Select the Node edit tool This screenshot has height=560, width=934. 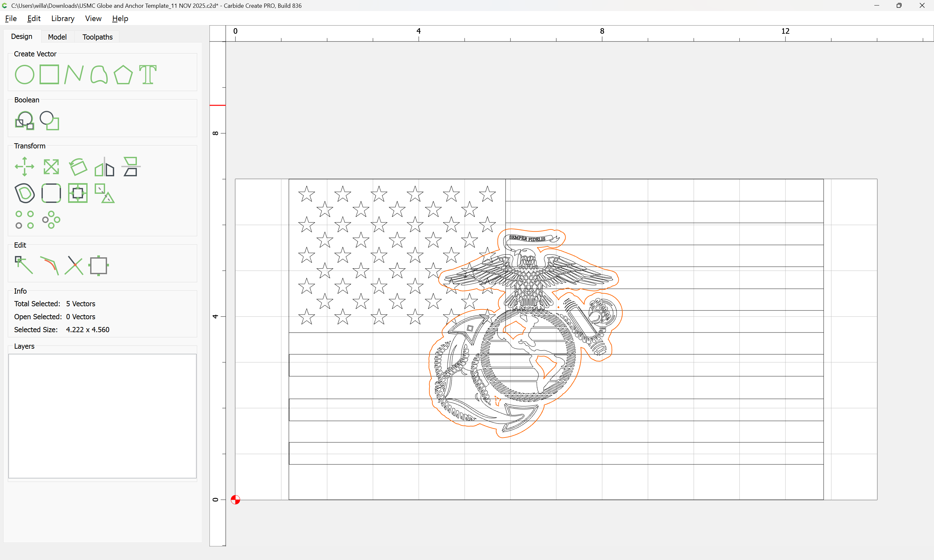click(x=24, y=265)
